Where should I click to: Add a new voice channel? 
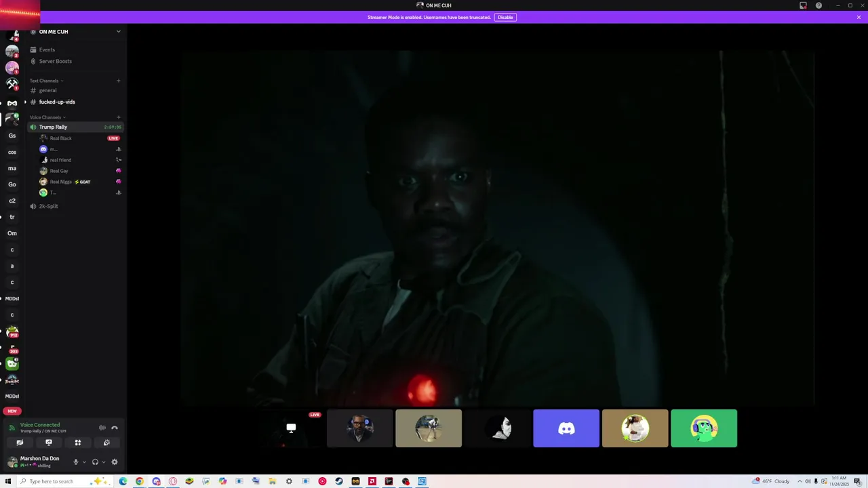click(118, 117)
